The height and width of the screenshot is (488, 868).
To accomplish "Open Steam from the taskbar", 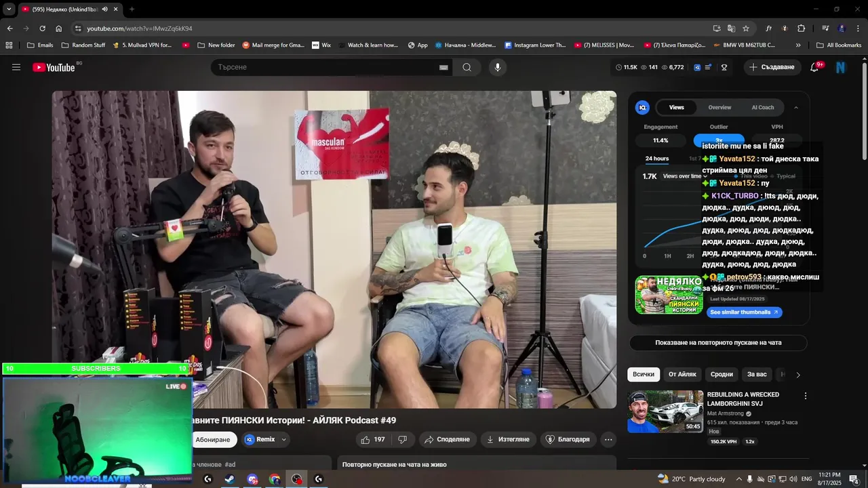I will coord(230,479).
